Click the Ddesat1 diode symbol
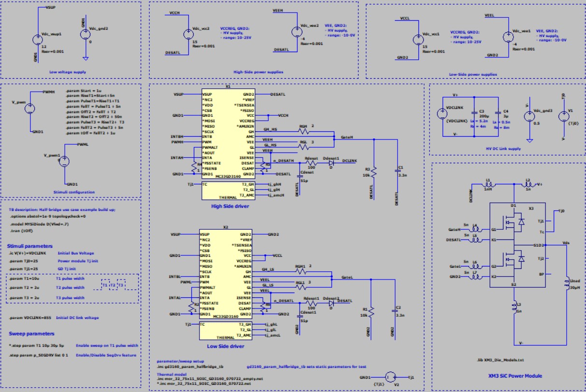Image resolution: width=586 pixels, height=392 pixels. click(331, 163)
